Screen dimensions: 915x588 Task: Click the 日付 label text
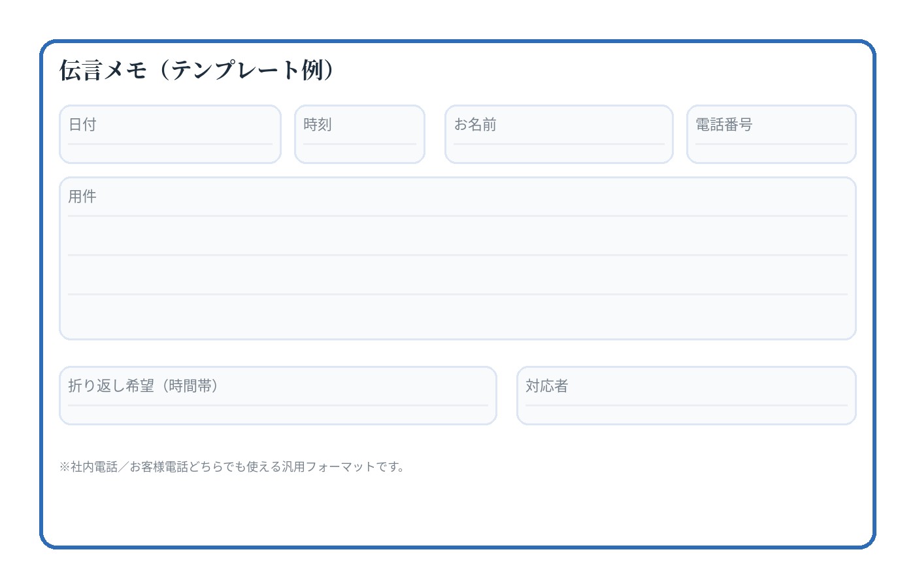tap(82, 124)
